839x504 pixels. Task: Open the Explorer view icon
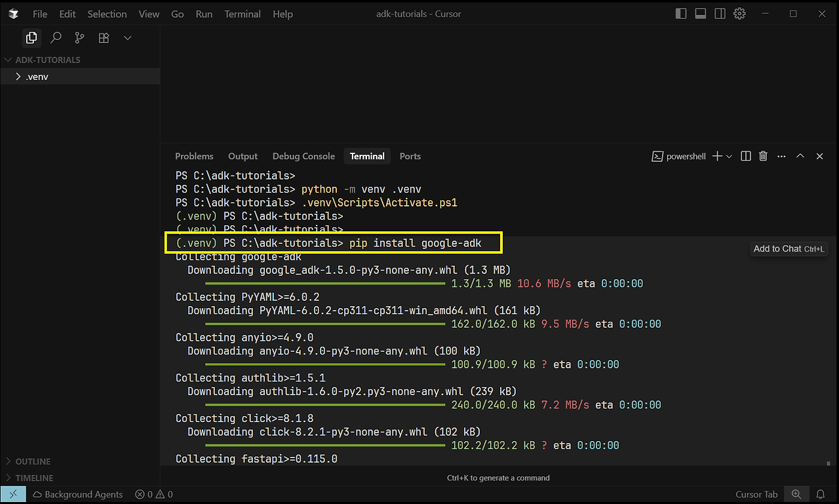31,38
